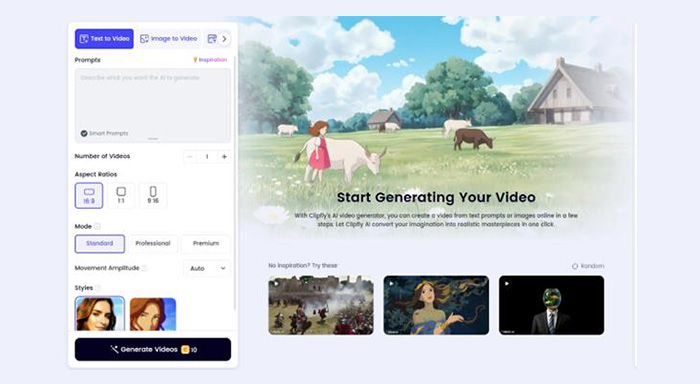Click the Inspiration lightbulb link

210,60
